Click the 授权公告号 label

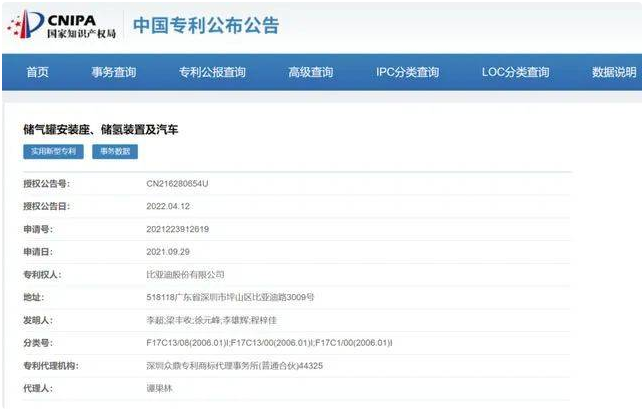(46, 184)
